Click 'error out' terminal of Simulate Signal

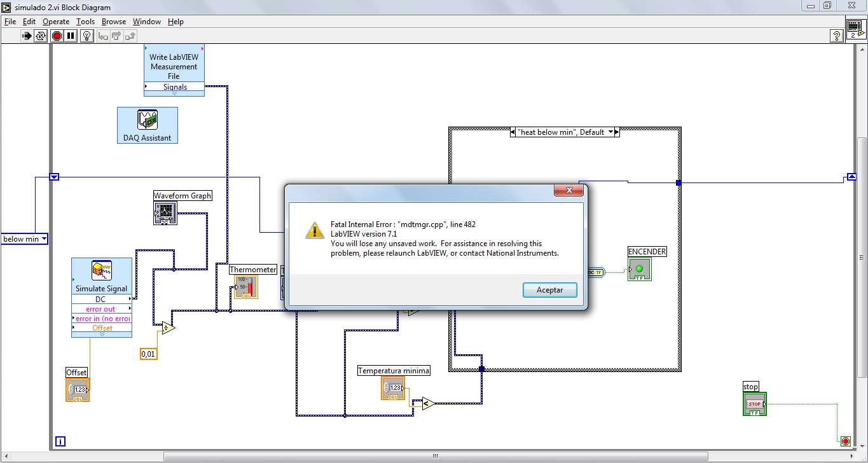pyautogui.click(x=102, y=308)
